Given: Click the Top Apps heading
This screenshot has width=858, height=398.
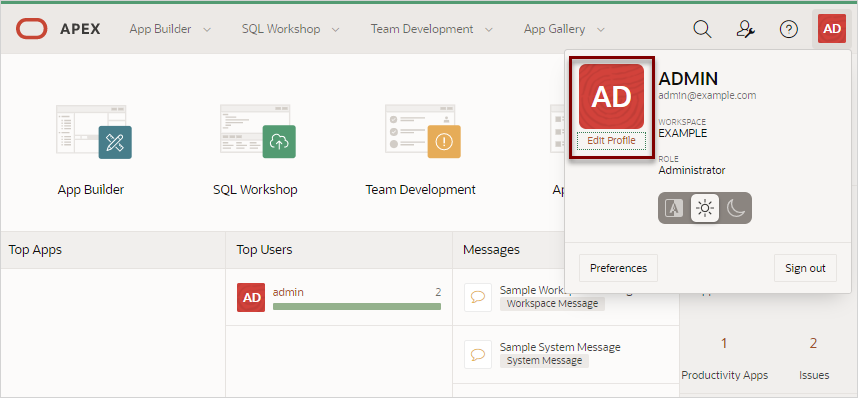Looking at the screenshot, I should coord(36,250).
